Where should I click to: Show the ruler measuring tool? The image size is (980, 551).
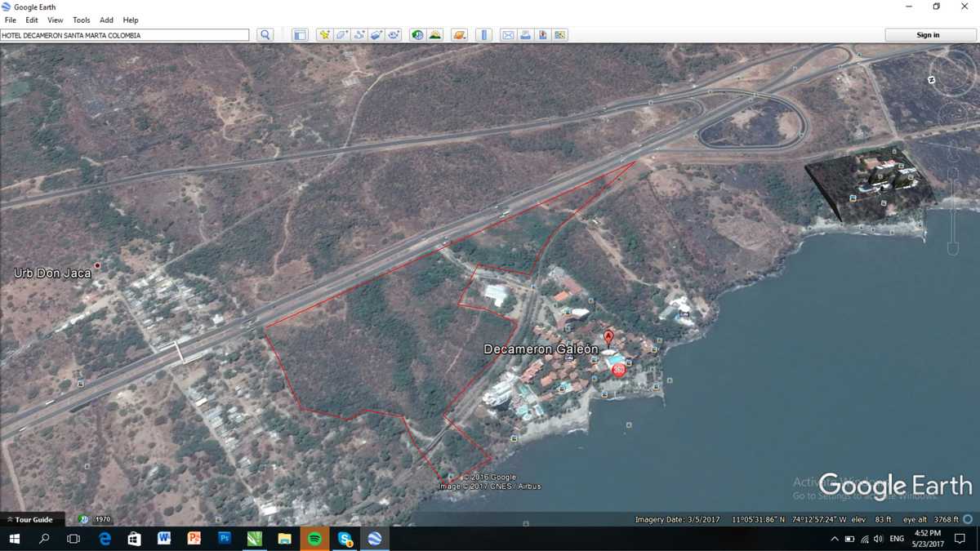(483, 35)
